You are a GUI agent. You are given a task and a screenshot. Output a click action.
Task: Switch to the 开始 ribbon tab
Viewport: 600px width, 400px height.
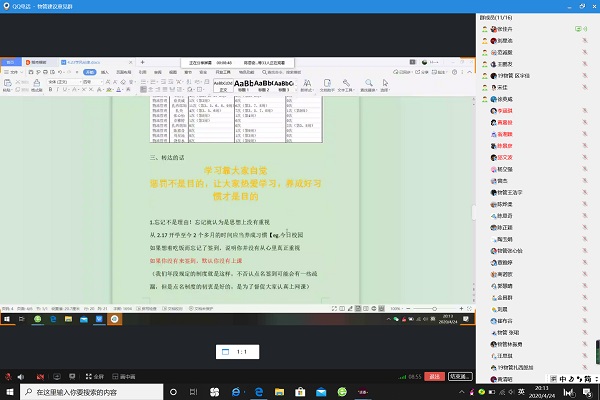click(x=90, y=72)
